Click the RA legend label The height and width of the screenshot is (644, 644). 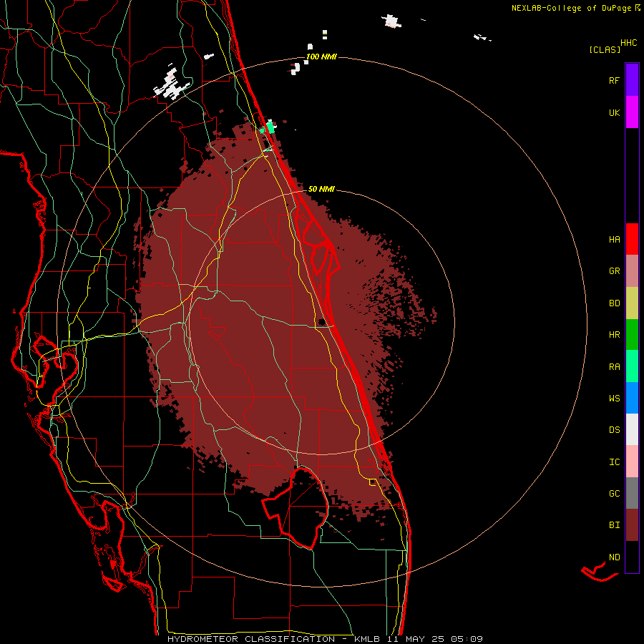point(615,367)
